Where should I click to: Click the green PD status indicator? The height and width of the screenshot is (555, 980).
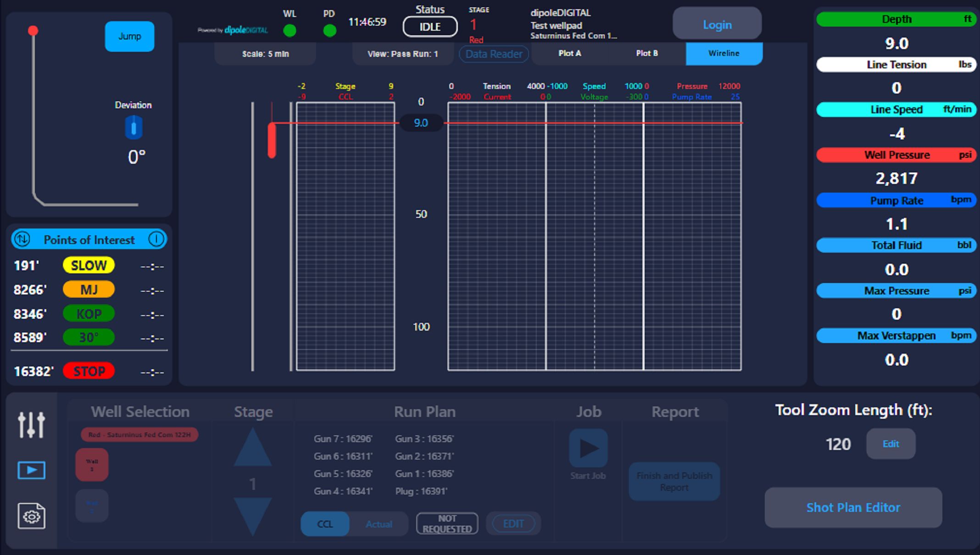(x=329, y=31)
